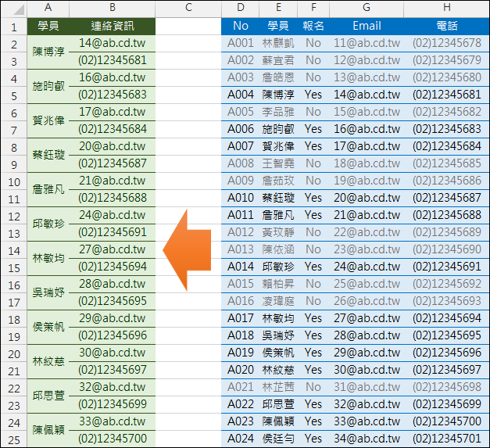Click cell A001 in No column
Viewport: 490px width, 448px height.
click(241, 43)
